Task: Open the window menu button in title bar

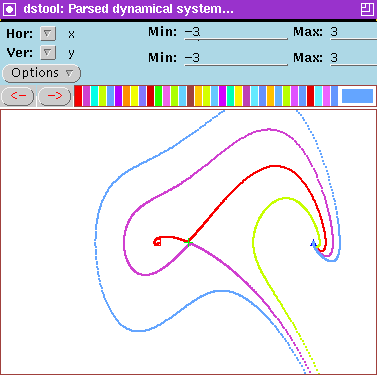Action: click(9, 9)
